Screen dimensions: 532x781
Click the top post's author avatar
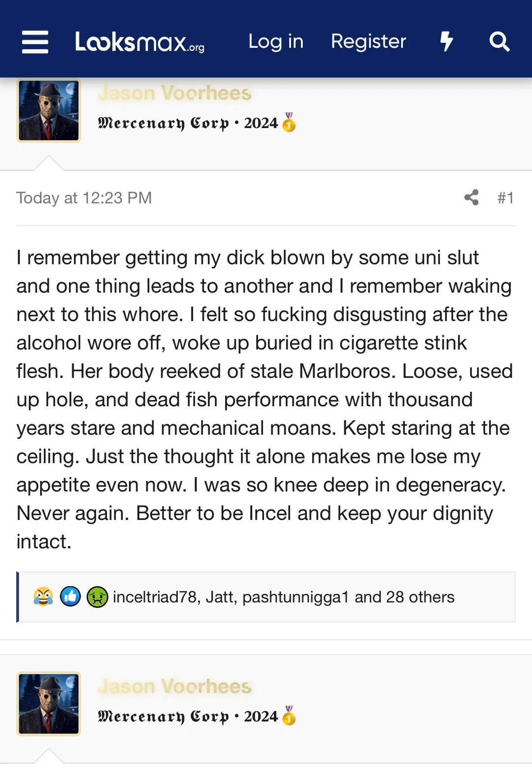(x=49, y=111)
